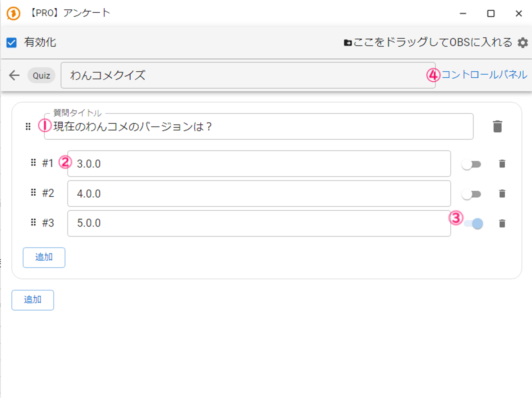Delete answer #3 with trash icon
The height and width of the screenshot is (398, 532).
[x=502, y=224]
